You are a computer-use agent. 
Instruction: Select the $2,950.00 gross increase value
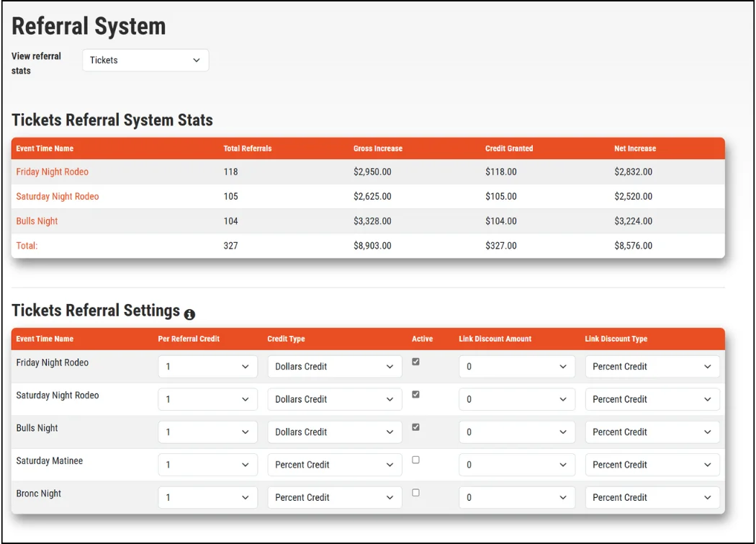pyautogui.click(x=372, y=171)
